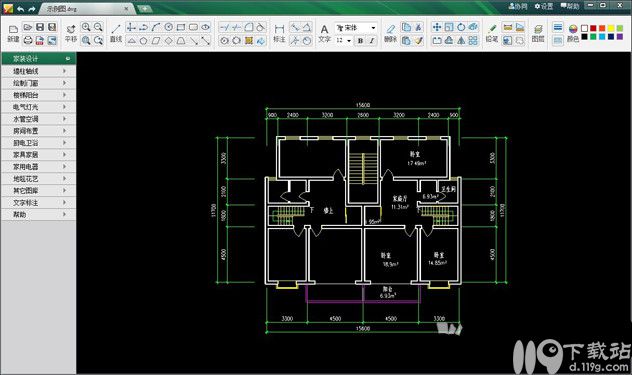Click the 新建 new file icon

pos(13,33)
